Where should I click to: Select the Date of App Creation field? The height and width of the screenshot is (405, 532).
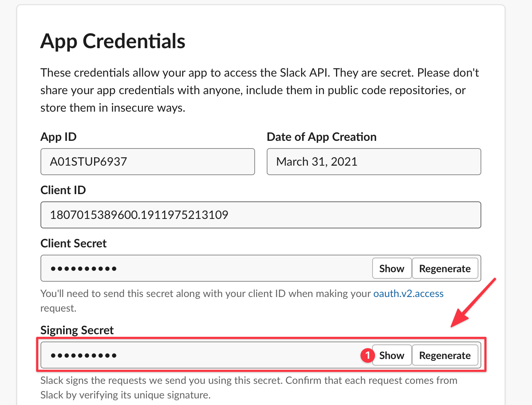(374, 162)
